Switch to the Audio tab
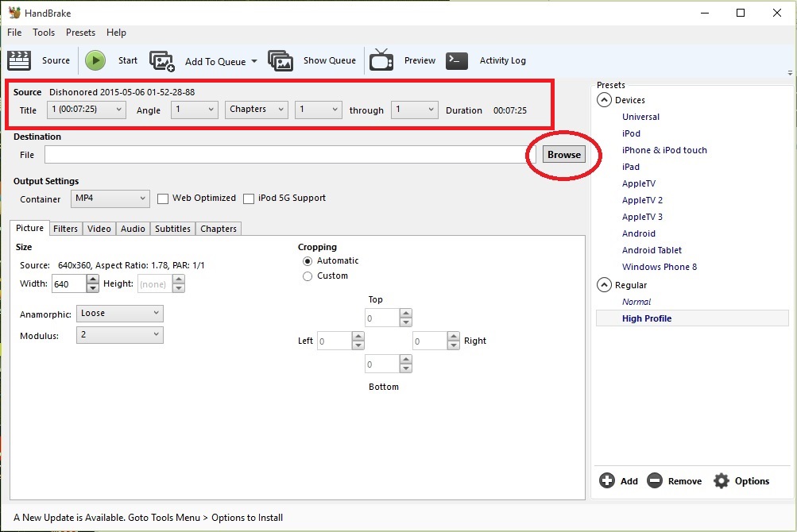 coord(133,229)
